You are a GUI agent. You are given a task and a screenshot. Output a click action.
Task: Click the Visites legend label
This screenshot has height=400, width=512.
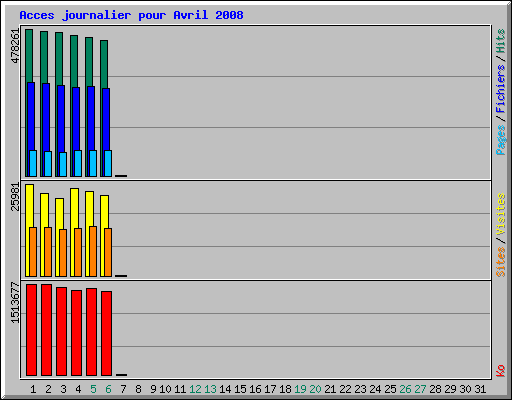pyautogui.click(x=500, y=214)
